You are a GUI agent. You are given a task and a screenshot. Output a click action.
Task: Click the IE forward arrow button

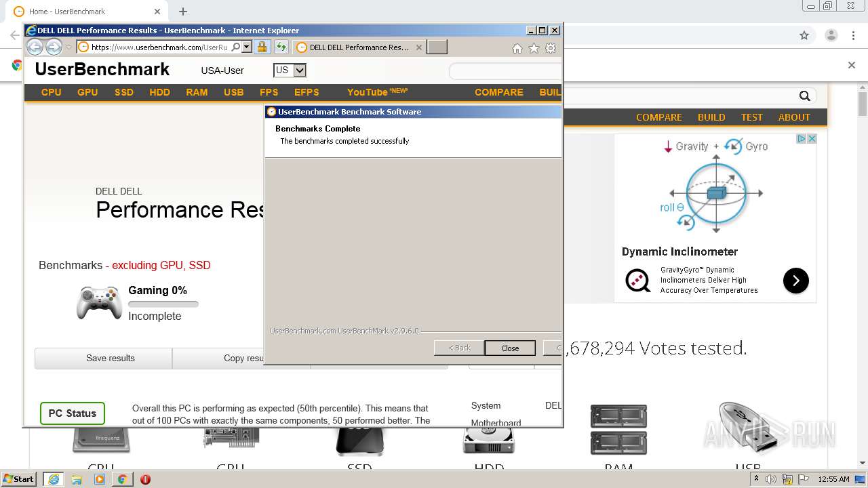[54, 47]
